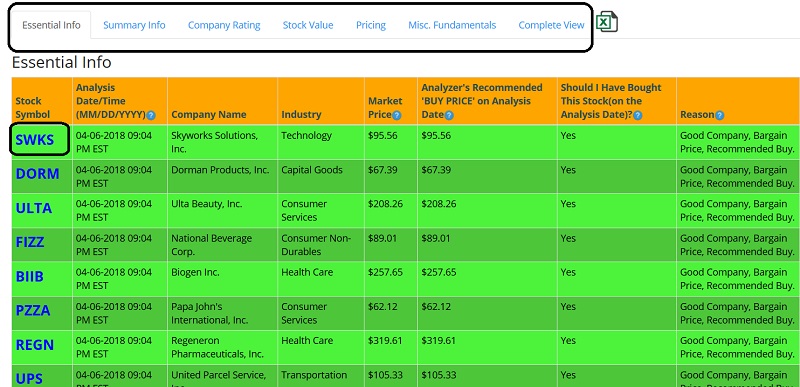Viewport: 800px width, 387px height.
Task: Click the Capital Goods industry cell
Action: click(321, 176)
